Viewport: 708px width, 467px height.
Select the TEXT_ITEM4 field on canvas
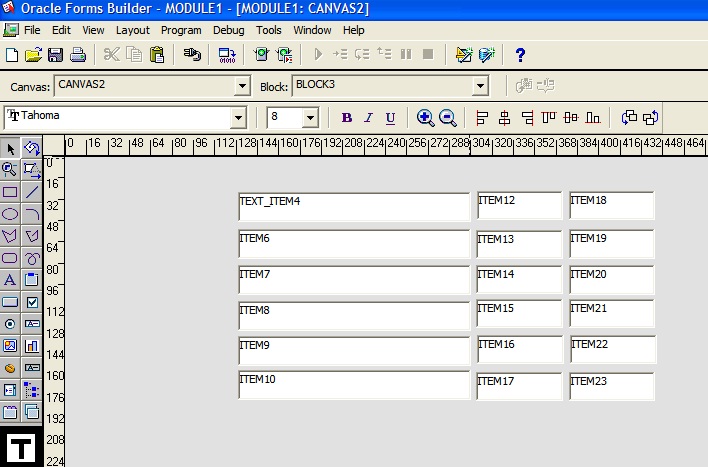pyautogui.click(x=353, y=207)
